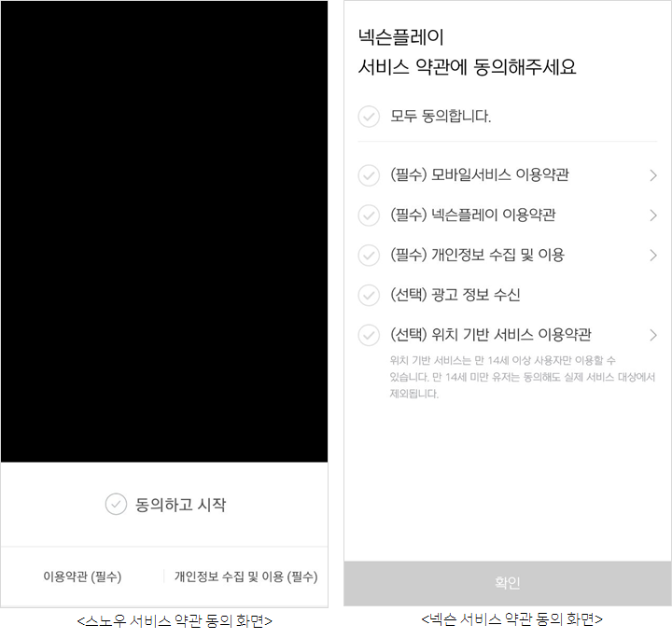672x639 pixels.
Task: Click the gray 확인 button
Action: coord(508,583)
